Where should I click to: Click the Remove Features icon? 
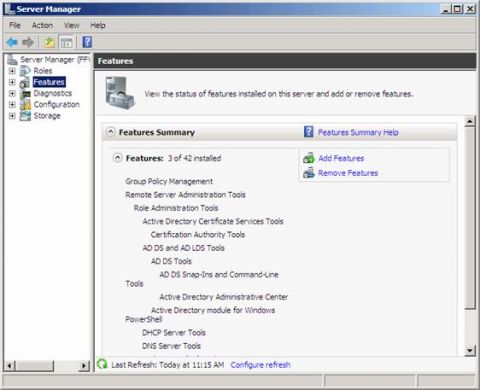click(x=309, y=173)
